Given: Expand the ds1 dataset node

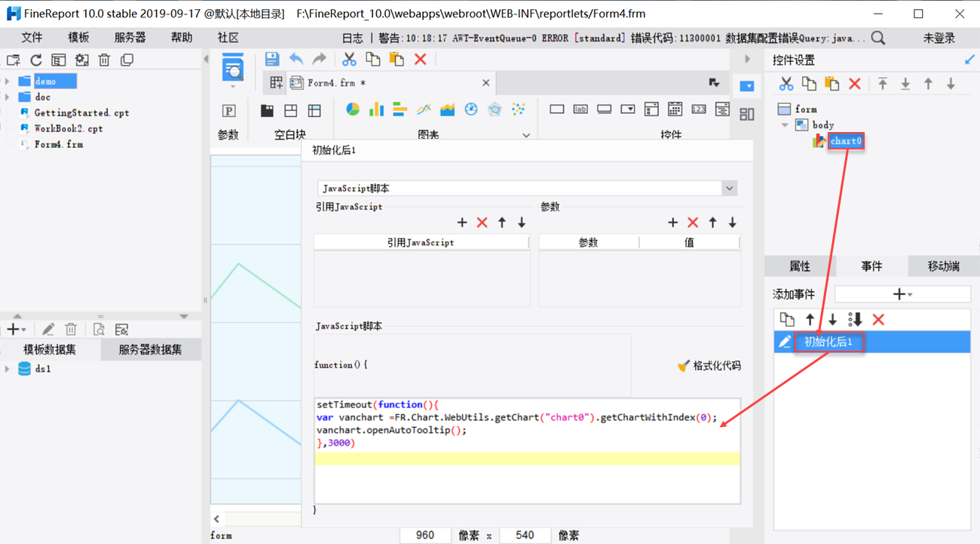Looking at the screenshot, I should pyautogui.click(x=8, y=369).
